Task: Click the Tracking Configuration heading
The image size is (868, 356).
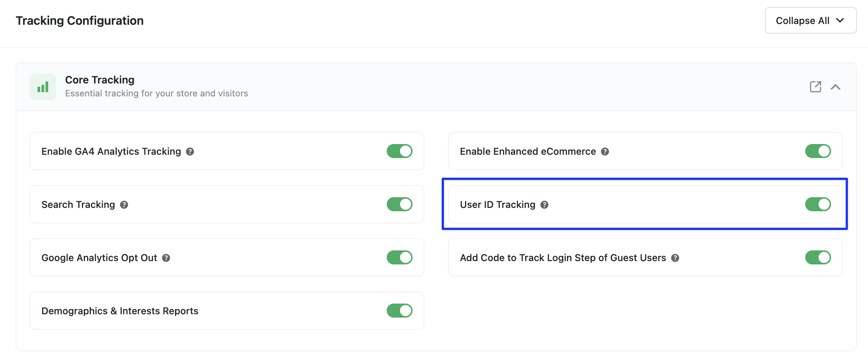Action: (80, 21)
